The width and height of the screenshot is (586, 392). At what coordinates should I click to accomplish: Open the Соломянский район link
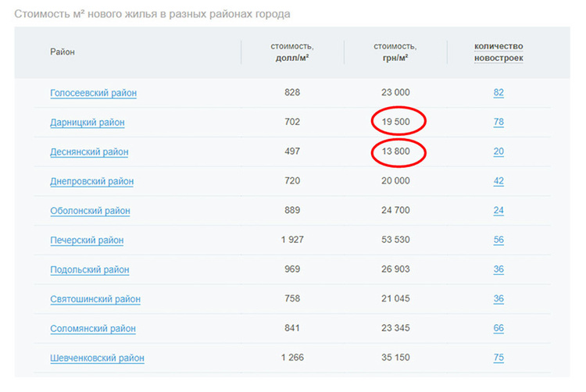[x=93, y=329]
